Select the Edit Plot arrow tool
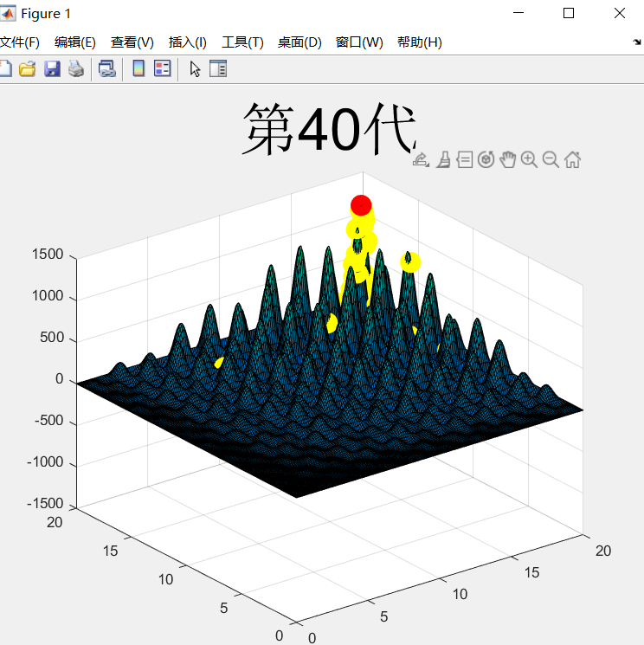The height and width of the screenshot is (645, 644). pyautogui.click(x=195, y=68)
